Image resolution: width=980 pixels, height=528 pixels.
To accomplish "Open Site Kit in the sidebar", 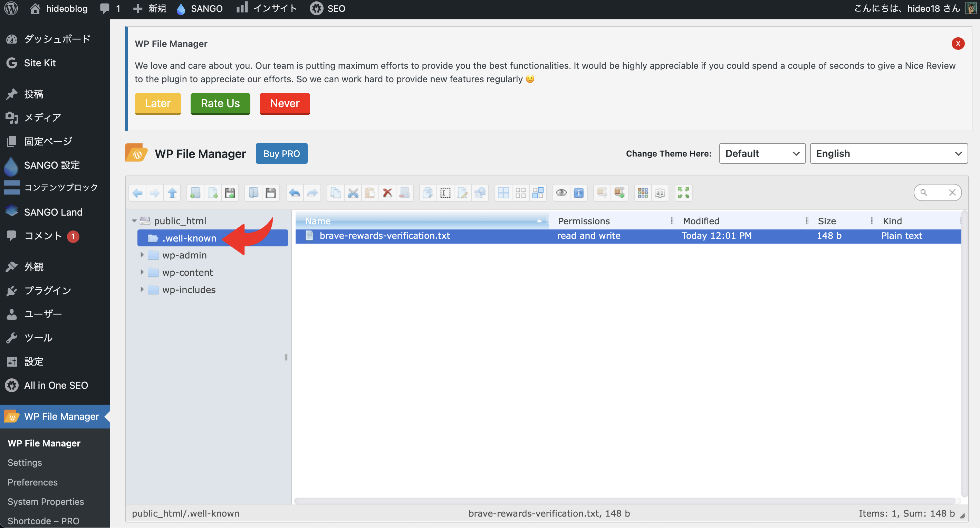I will (55, 63).
